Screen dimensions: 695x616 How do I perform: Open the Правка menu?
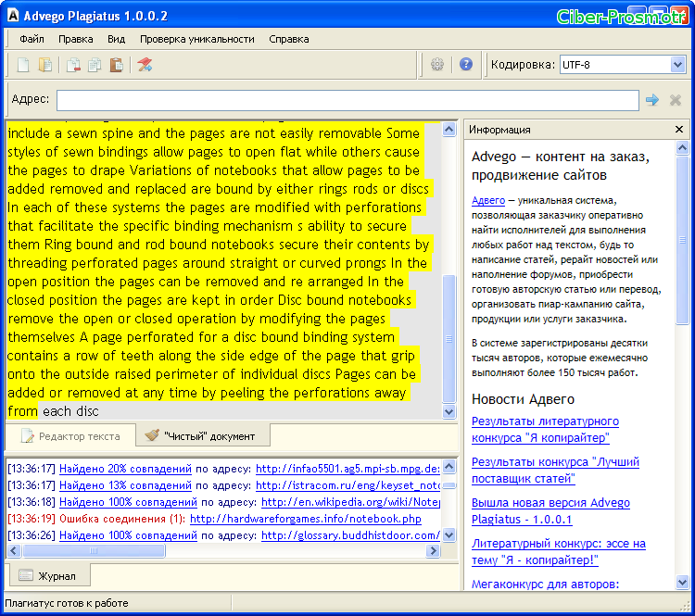point(76,39)
